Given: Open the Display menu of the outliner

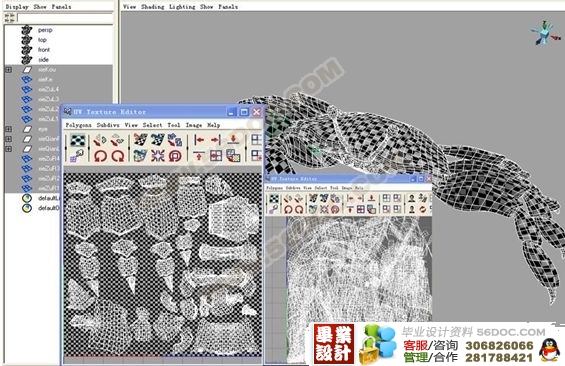Looking at the screenshot, I should click(x=17, y=6).
